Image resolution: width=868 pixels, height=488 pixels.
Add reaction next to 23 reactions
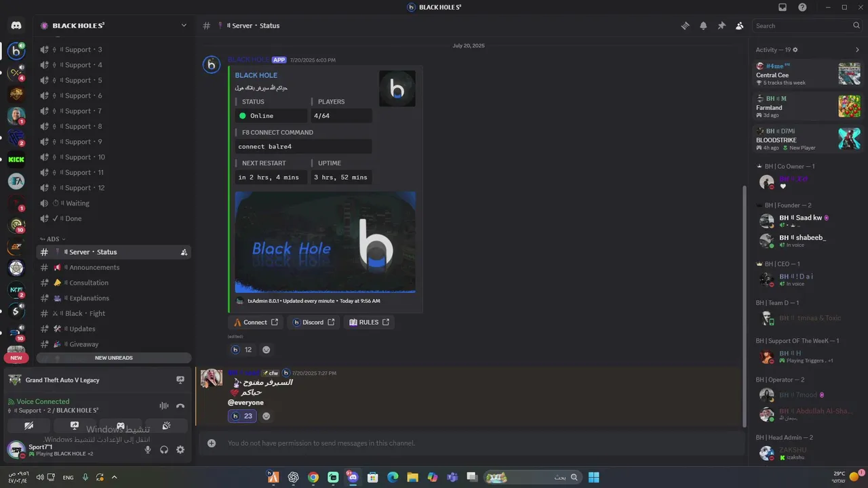266,416
